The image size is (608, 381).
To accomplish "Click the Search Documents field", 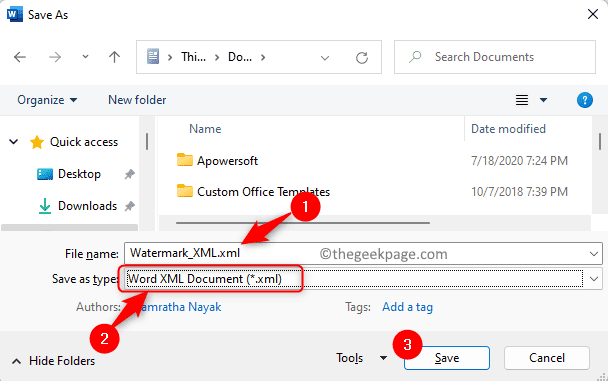I will pos(495,57).
